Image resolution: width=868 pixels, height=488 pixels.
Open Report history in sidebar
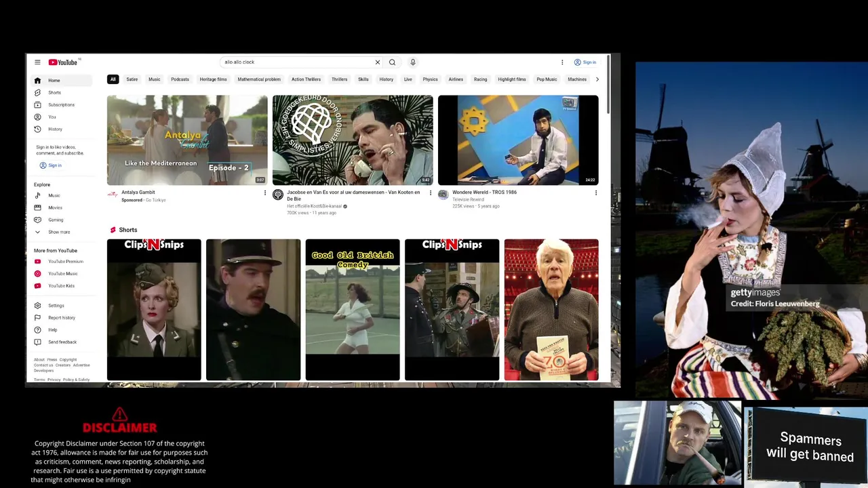point(62,318)
